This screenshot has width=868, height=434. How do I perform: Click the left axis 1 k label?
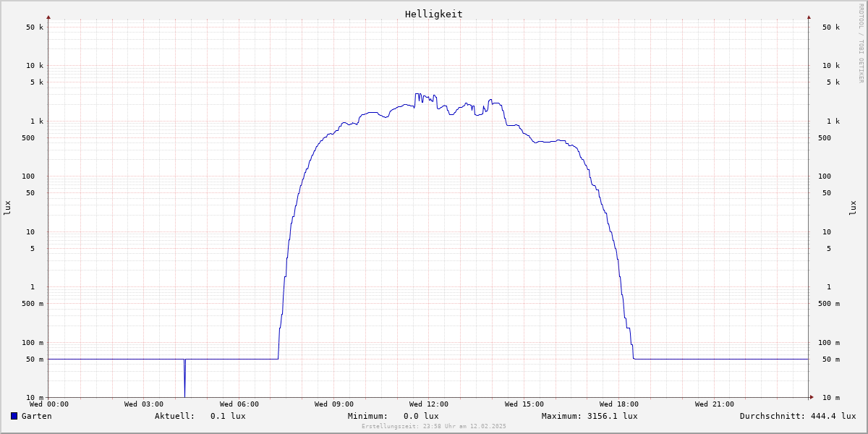[37, 122]
